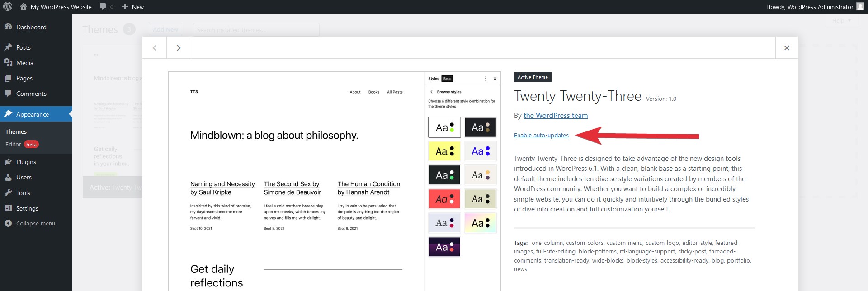Click the Appearance paintbrush icon

pos(8,114)
